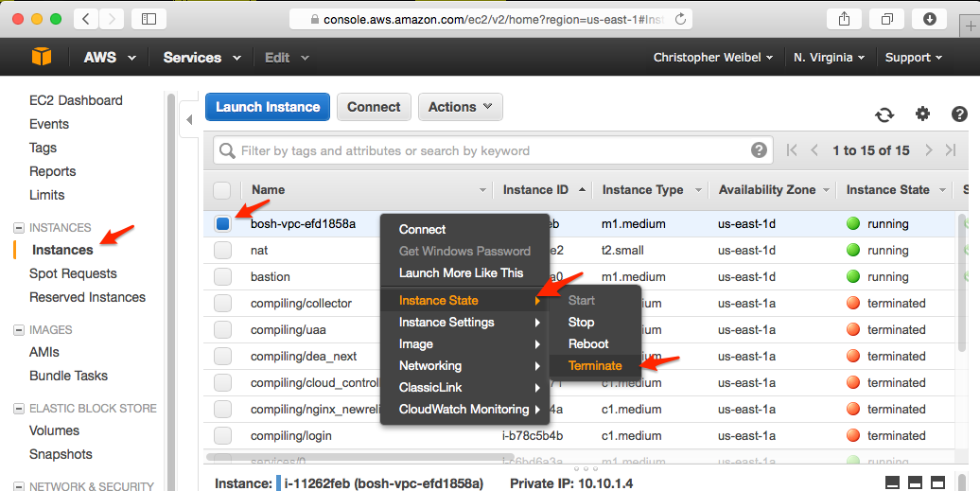Open Instance Settings submenu
The height and width of the screenshot is (491, 980).
[x=464, y=323]
